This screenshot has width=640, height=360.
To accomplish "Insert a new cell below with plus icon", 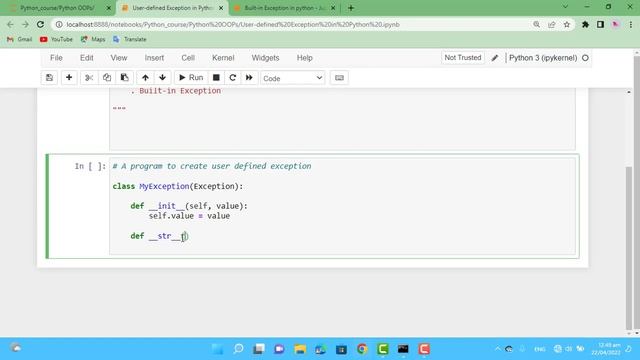I will point(69,78).
